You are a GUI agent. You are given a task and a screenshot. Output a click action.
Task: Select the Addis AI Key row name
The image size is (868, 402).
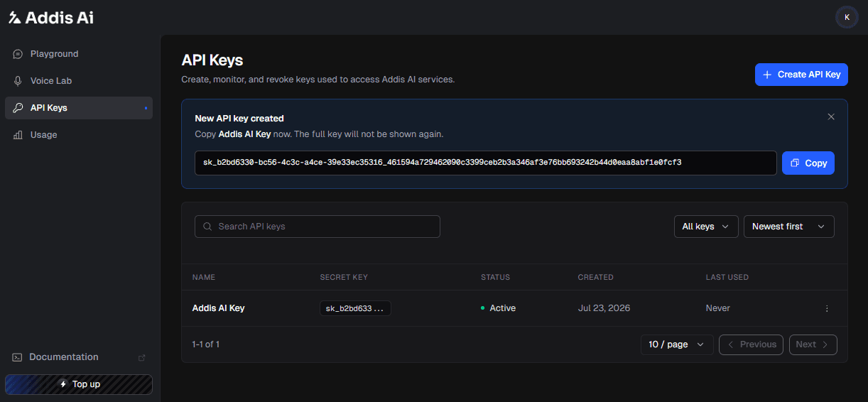tap(218, 308)
